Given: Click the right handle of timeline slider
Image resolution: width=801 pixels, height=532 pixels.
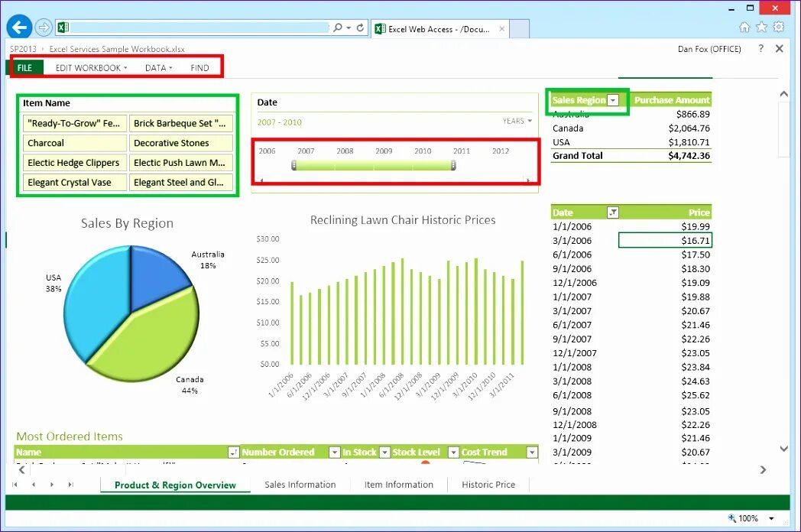Looking at the screenshot, I should click(453, 165).
